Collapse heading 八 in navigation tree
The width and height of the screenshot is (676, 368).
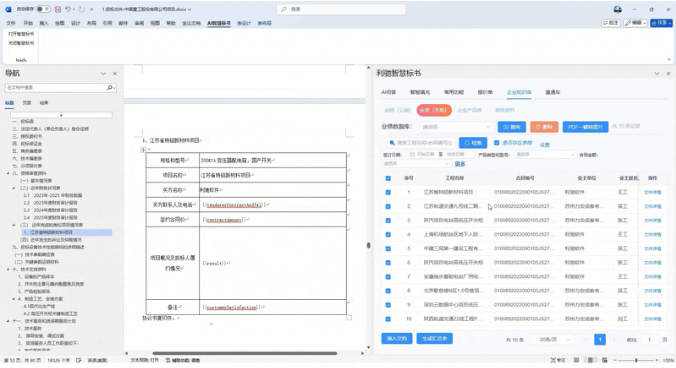tap(8, 173)
